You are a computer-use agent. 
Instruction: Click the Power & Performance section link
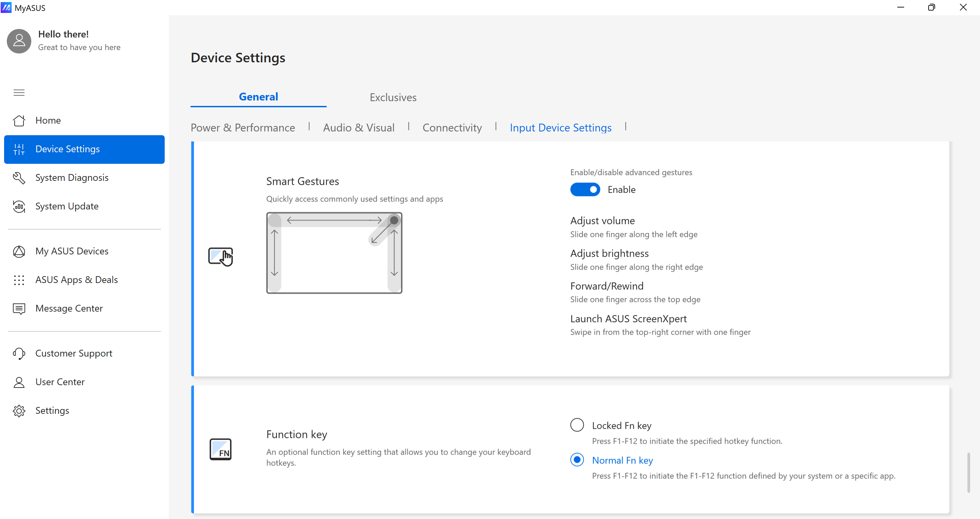pos(243,128)
